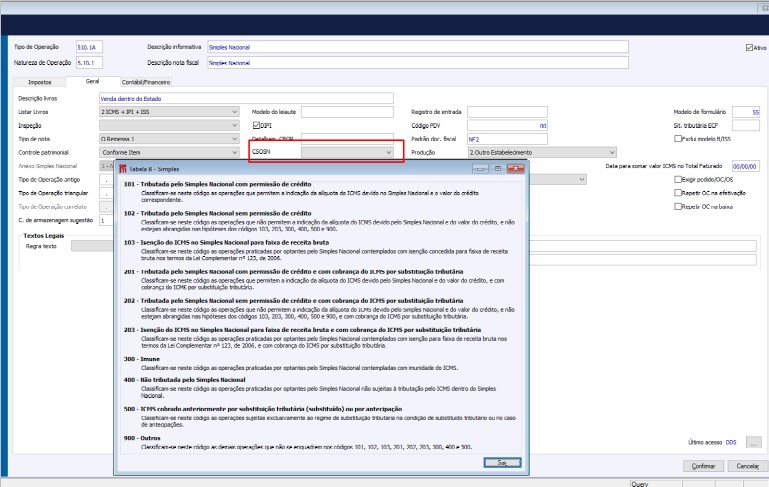Select the '900 - Outros' heading
769x487 pixels.
click(142, 438)
